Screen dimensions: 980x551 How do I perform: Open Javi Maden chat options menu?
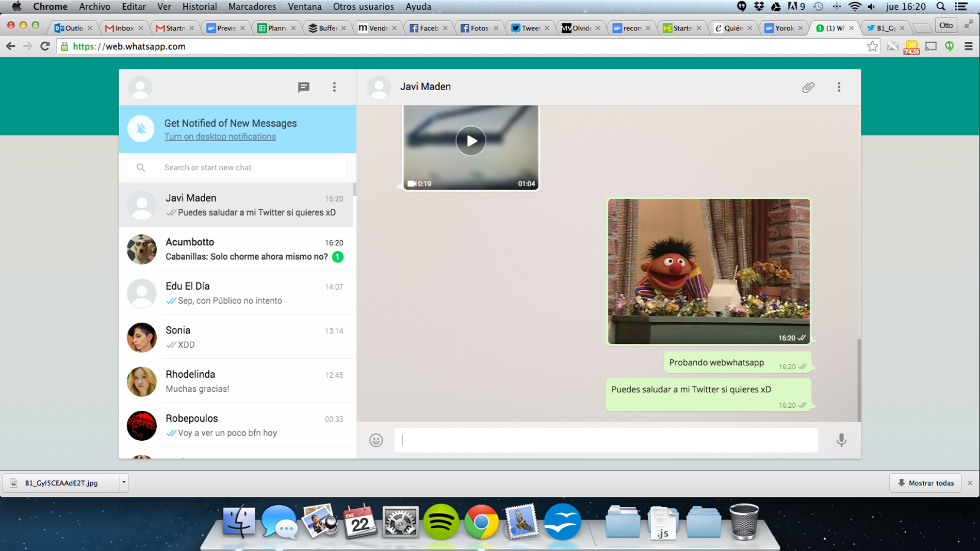(x=839, y=87)
